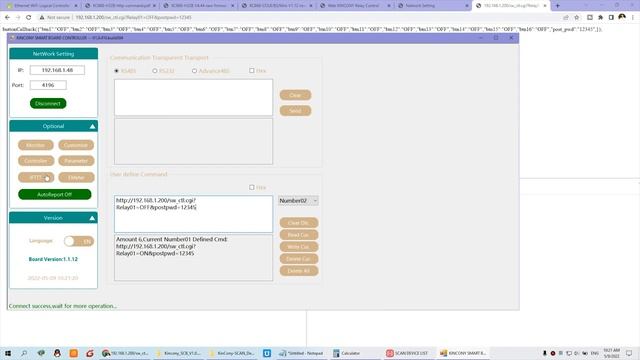Open Chrome extensions puzzle icon
Screen dimensions: 640x360
point(600,18)
